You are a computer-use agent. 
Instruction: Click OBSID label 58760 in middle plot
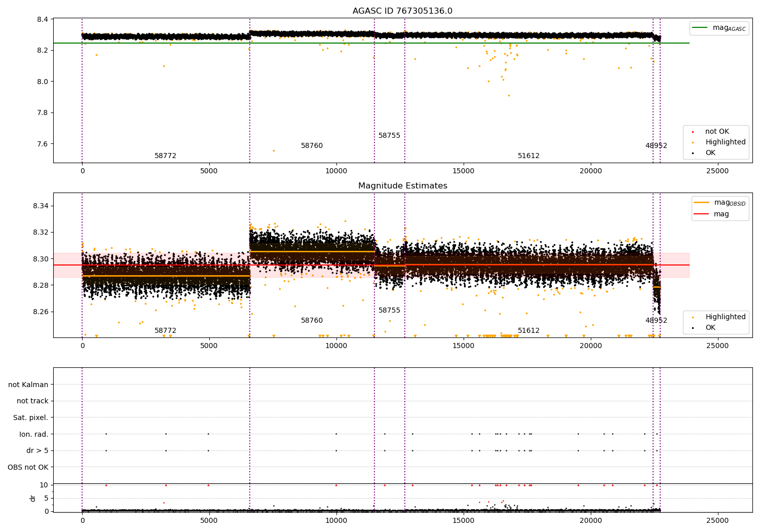point(312,321)
